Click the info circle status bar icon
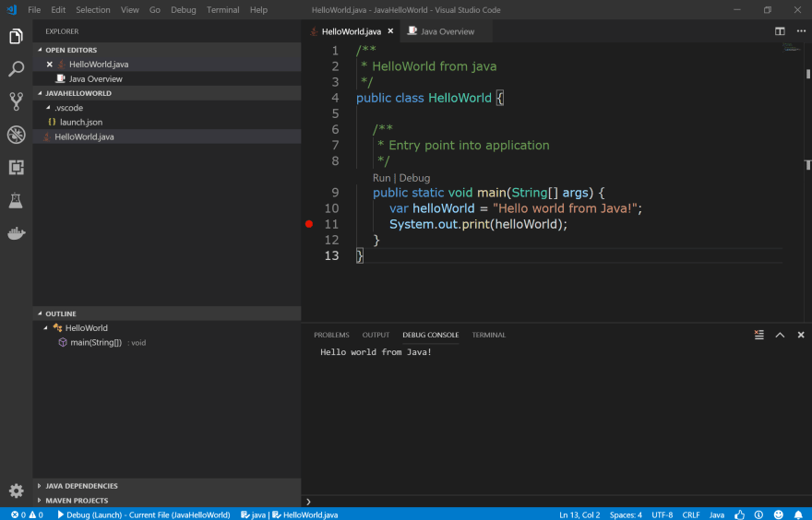The width and height of the screenshot is (812, 520). (758, 514)
